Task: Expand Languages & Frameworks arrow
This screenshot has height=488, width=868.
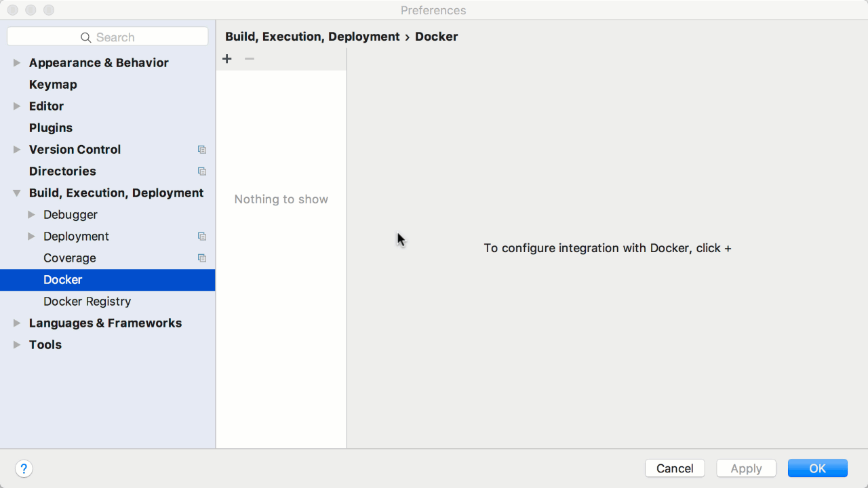Action: [x=17, y=323]
